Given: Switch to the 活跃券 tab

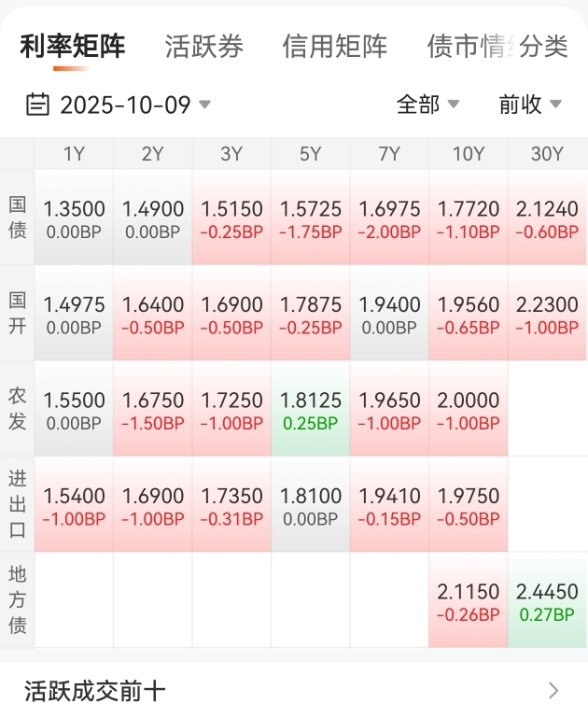Looking at the screenshot, I should 203,46.
